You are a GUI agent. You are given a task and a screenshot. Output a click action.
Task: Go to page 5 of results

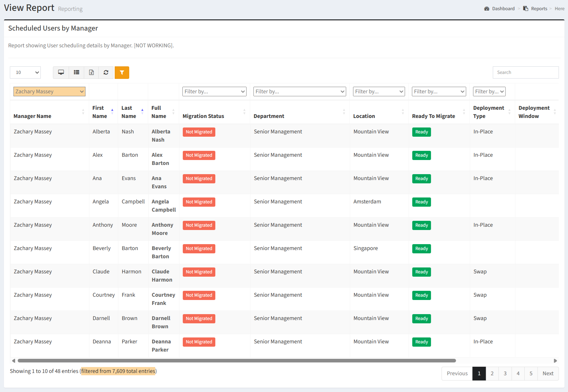click(x=531, y=373)
